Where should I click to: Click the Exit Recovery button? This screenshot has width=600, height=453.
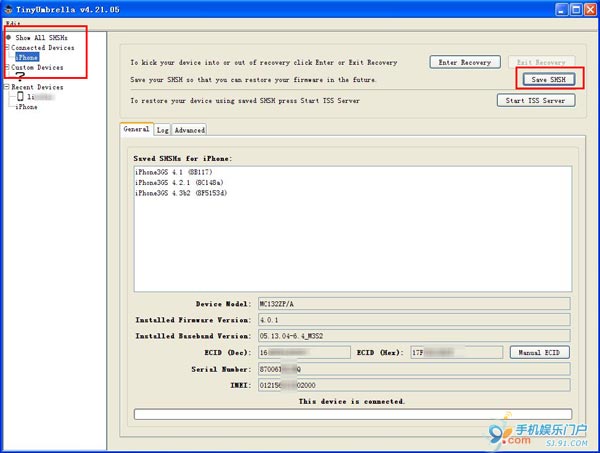point(541,62)
